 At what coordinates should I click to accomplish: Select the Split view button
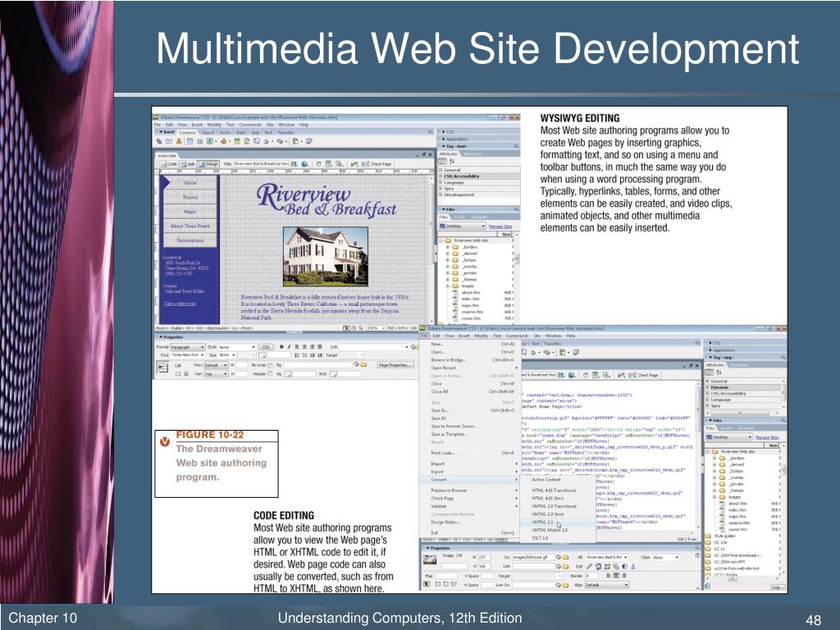pyautogui.click(x=188, y=164)
